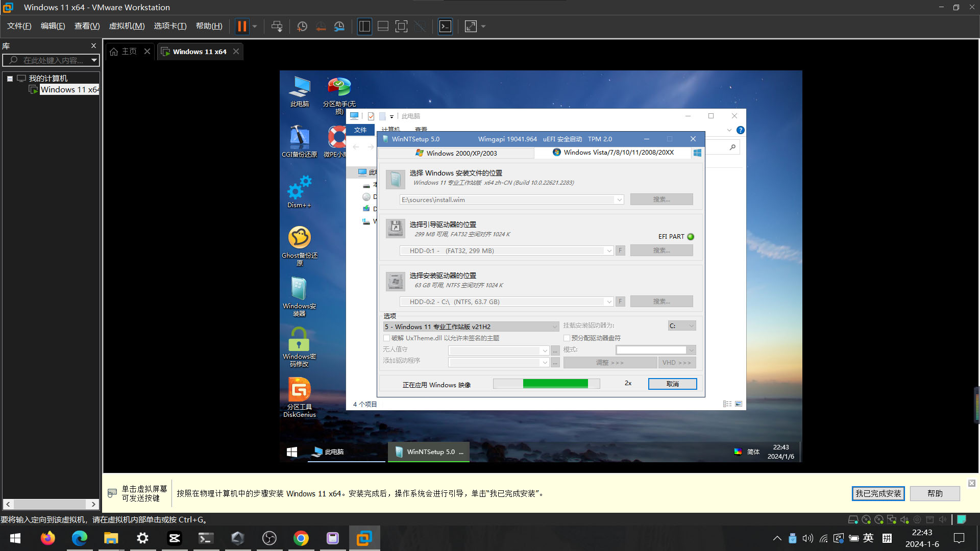Click the help icon in the 此电脑 window
This screenshot has width=980, height=551.
tap(741, 130)
